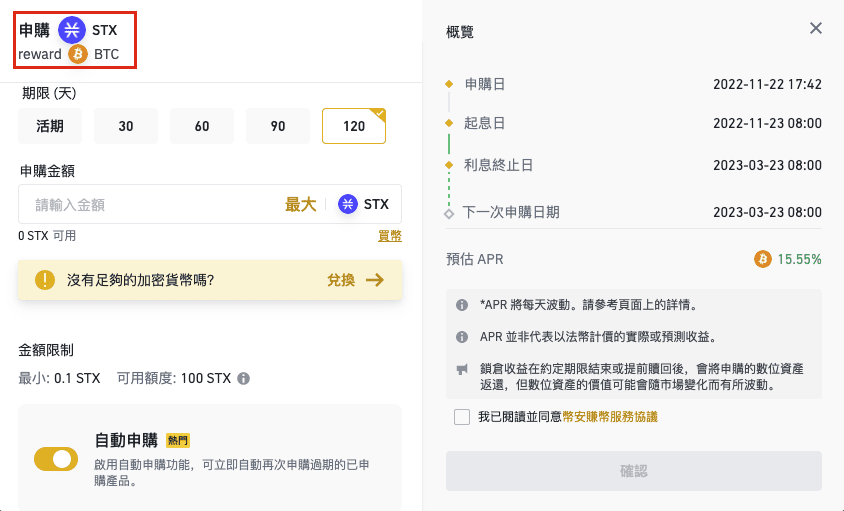The image size is (844, 511).
Task: Click the megaphone icon in notes section
Action: coord(462,369)
